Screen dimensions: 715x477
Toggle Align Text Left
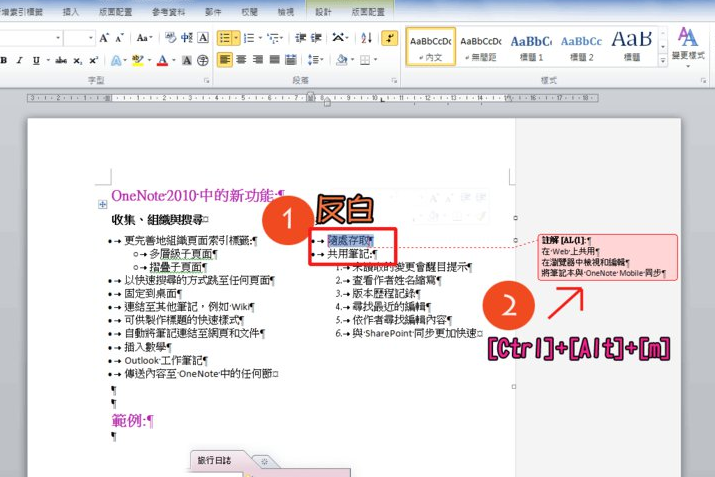pyautogui.click(x=225, y=60)
